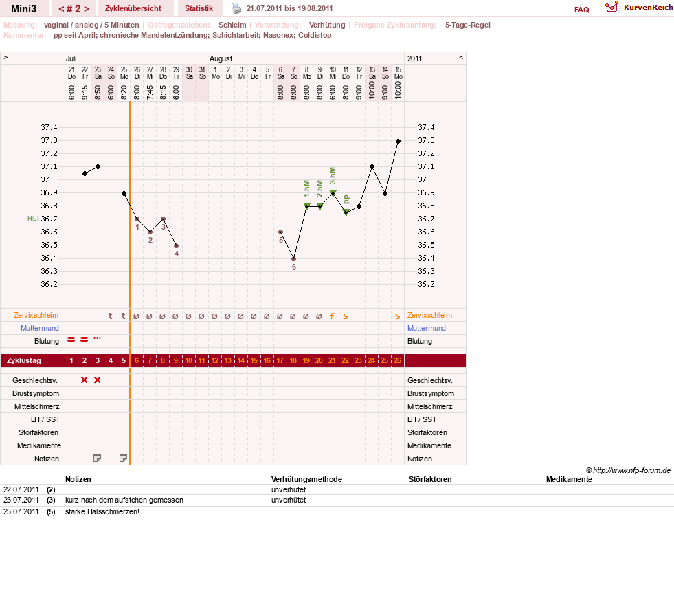674x616 pixels.
Task: Click the 'Schleim' Östrogenzeichen value
Action: pyautogui.click(x=232, y=25)
